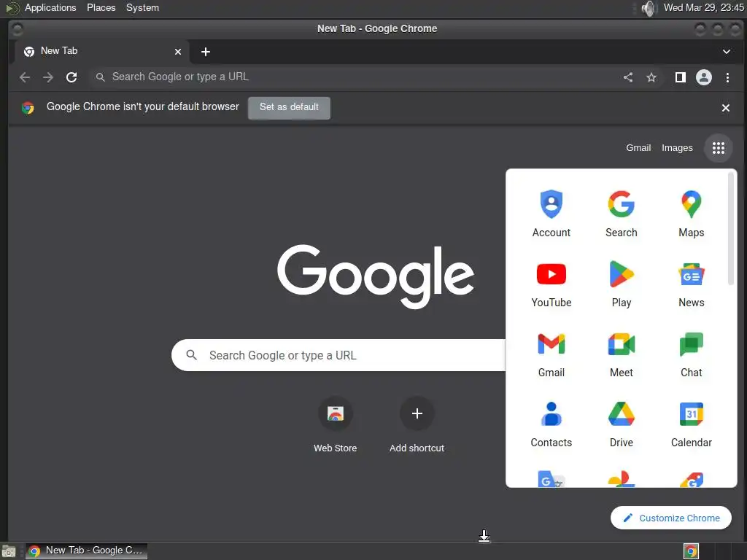Select Chrome window in taskbar
747x560 pixels.
[x=86, y=551]
